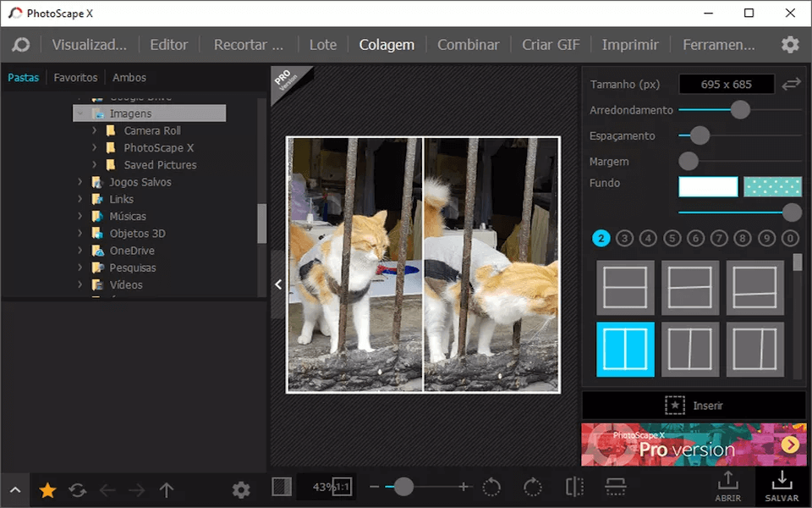Screen dimensions: 812x508
Task: Expand the Links folder
Action: (80, 199)
